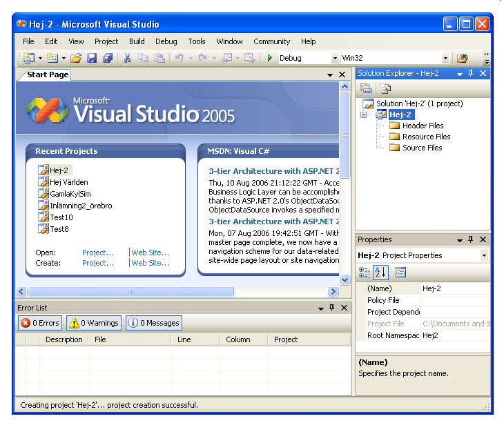
Task: Select the Start Page tab
Action: (x=48, y=75)
